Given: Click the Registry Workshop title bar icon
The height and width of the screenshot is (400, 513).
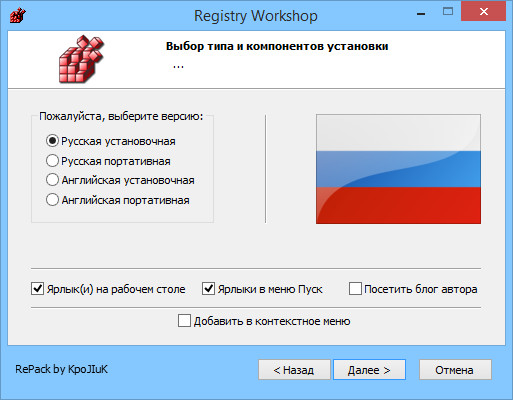Looking at the screenshot, I should (x=18, y=15).
